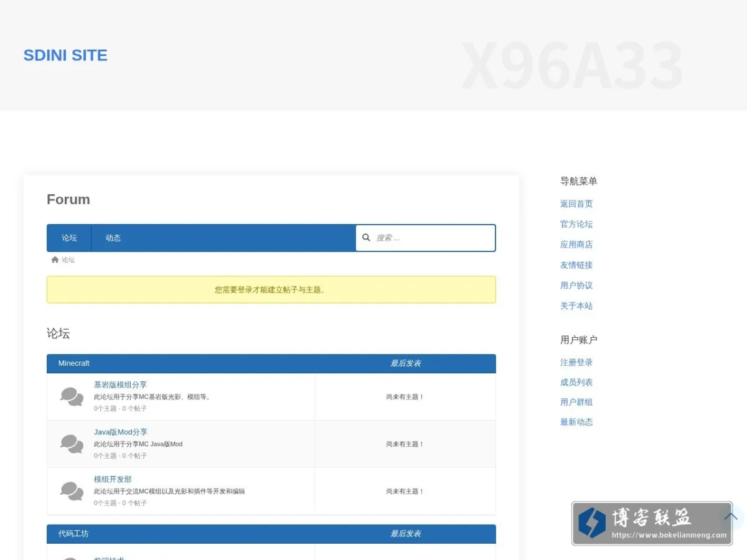Viewport: 747px width, 560px height.
Task: Open the 基岩版模组分享 forum
Action: (x=120, y=385)
